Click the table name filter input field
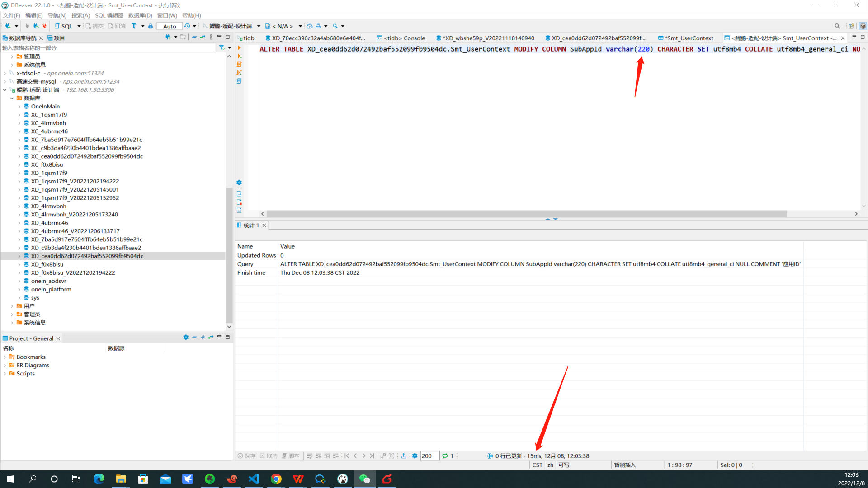Viewport: 868px width, 488px height. (108, 48)
